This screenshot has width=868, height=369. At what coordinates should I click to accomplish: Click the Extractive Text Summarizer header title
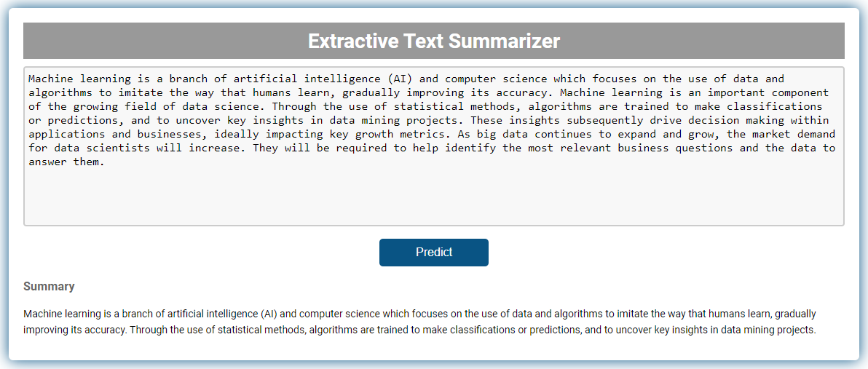pos(433,41)
